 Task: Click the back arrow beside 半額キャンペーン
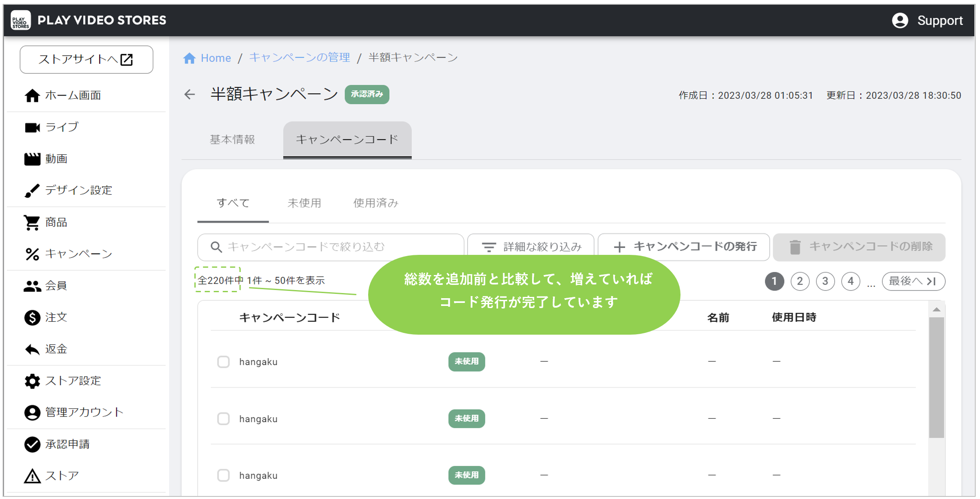tap(190, 94)
